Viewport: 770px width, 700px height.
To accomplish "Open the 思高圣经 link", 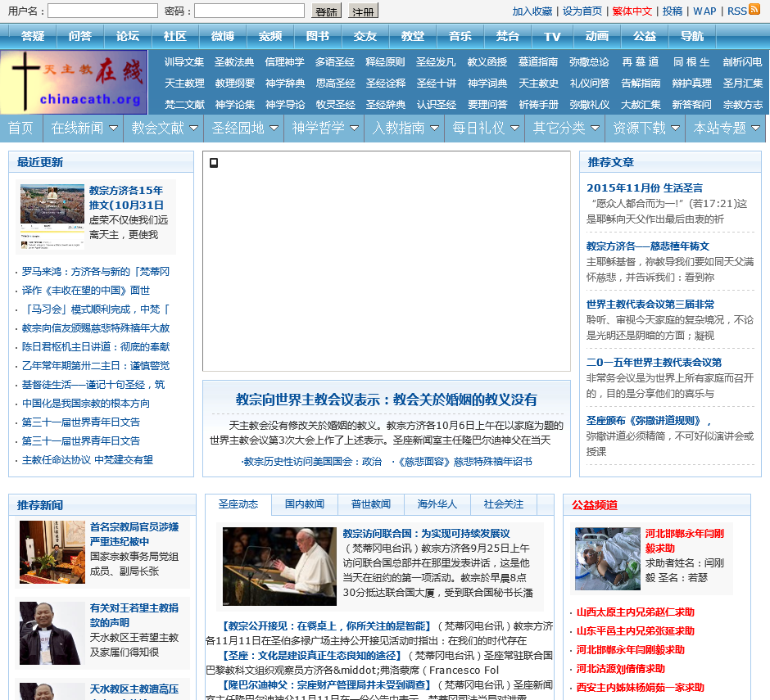I will (335, 83).
